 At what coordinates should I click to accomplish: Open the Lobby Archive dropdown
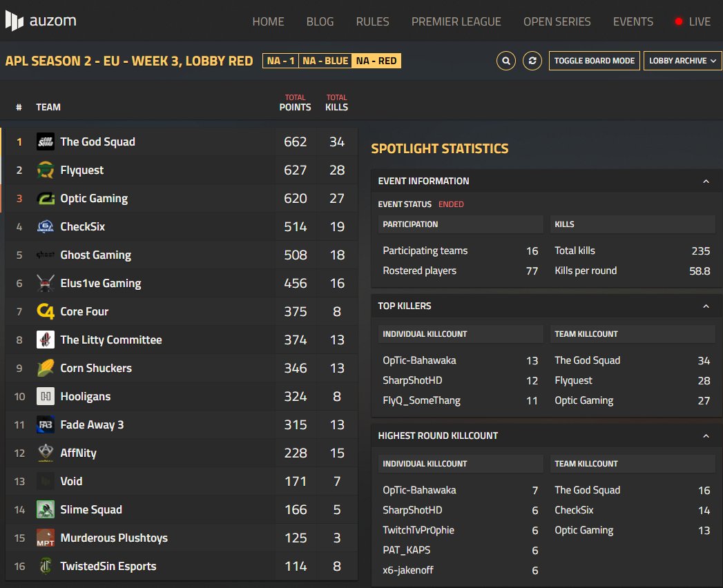(682, 61)
